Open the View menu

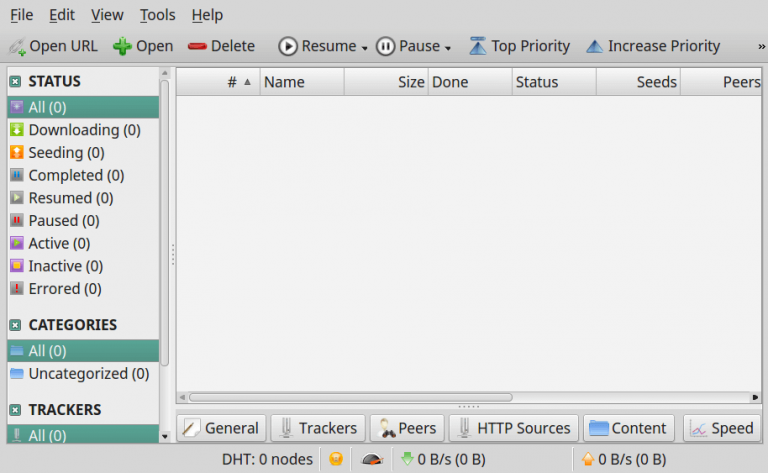[107, 15]
